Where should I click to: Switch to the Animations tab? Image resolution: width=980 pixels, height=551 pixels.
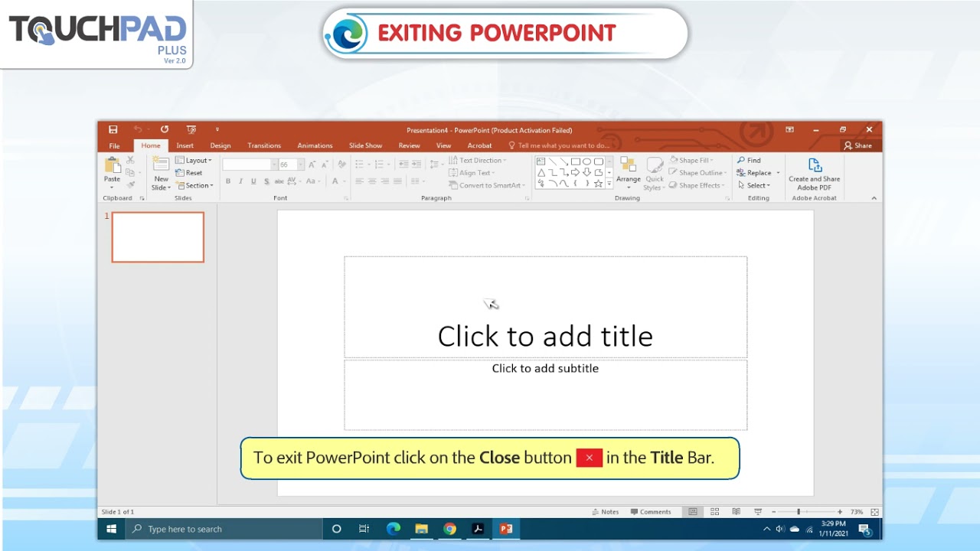tap(315, 145)
